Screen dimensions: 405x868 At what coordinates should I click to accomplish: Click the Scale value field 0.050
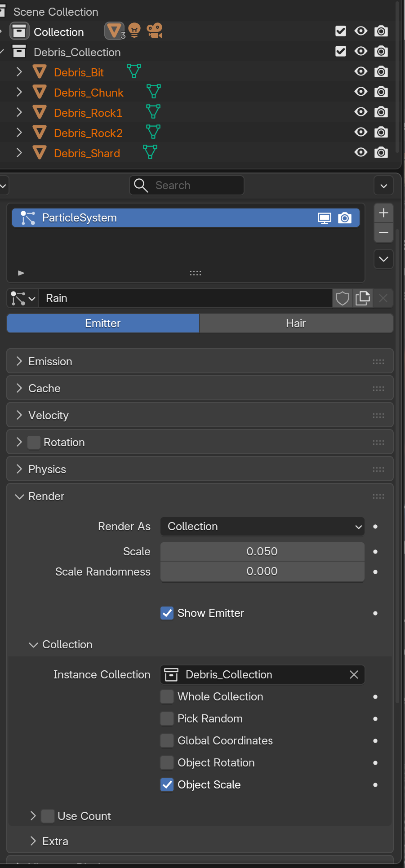coord(263,552)
